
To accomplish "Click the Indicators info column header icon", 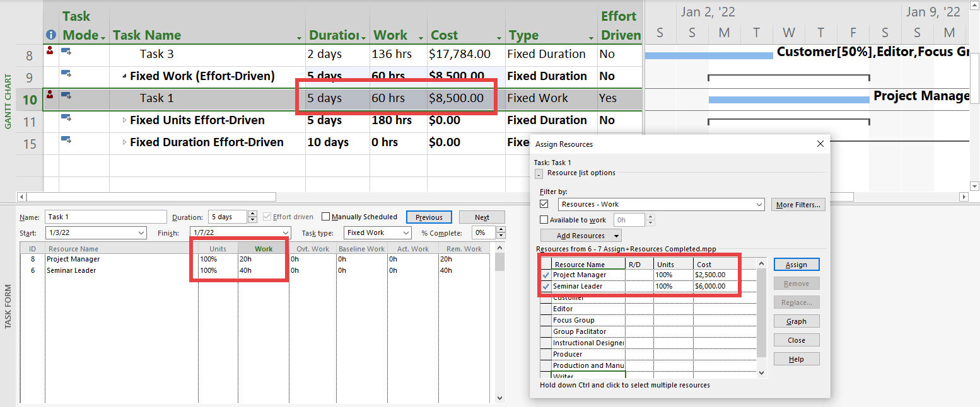I will tap(51, 36).
